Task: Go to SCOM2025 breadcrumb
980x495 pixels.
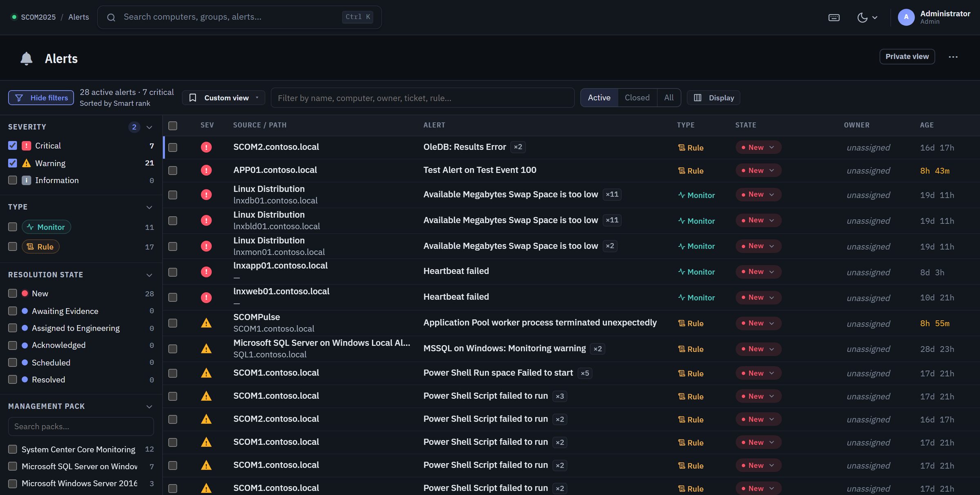Action: tap(38, 17)
